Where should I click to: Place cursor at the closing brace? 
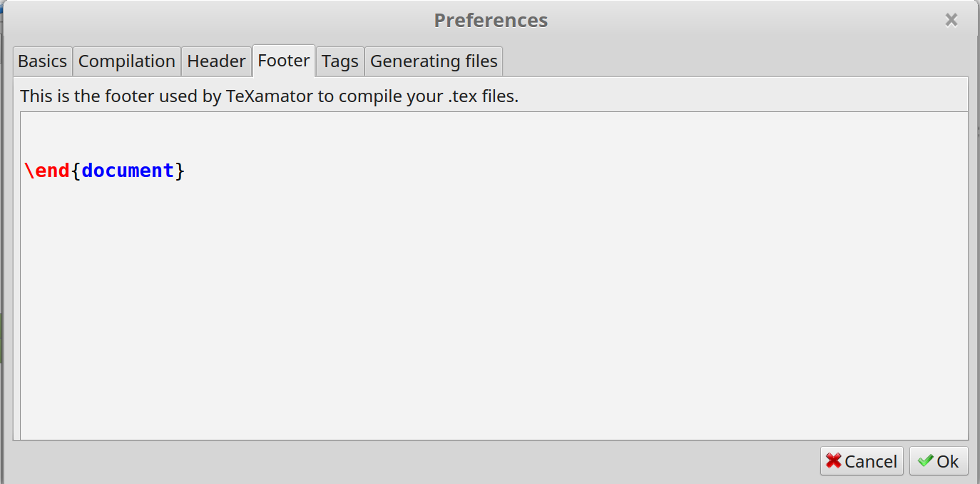click(180, 171)
